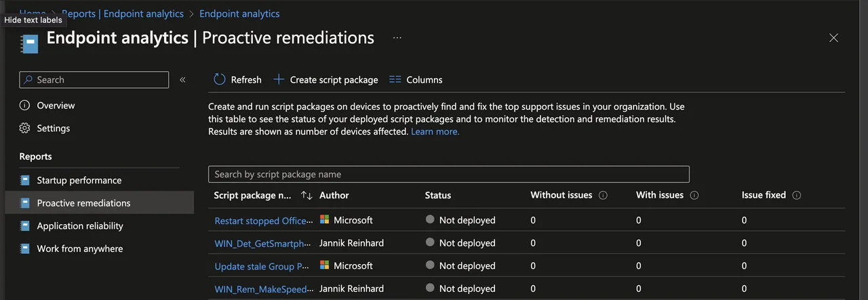868x300 pixels.
Task: Click the Refresh icon in toolbar
Action: 219,79
